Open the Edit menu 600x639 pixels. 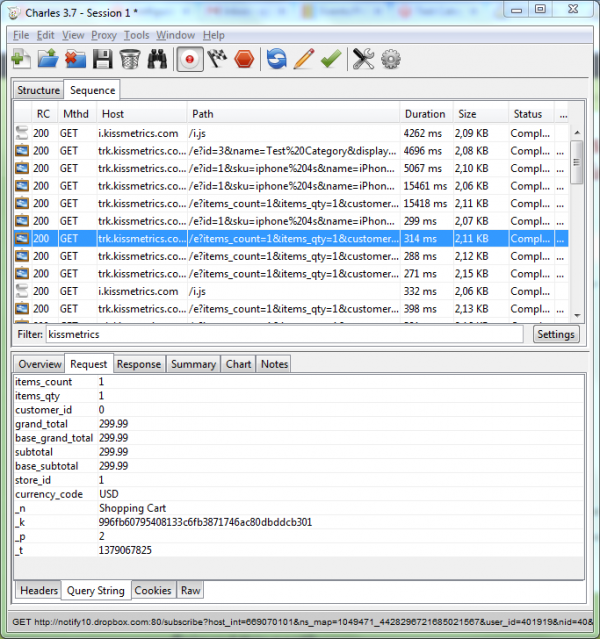point(45,35)
